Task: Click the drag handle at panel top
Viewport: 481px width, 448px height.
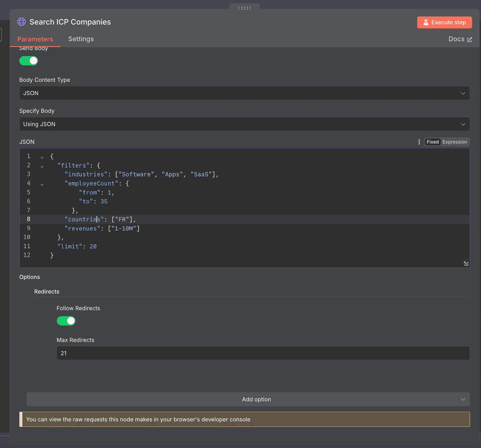Action: pyautogui.click(x=244, y=8)
